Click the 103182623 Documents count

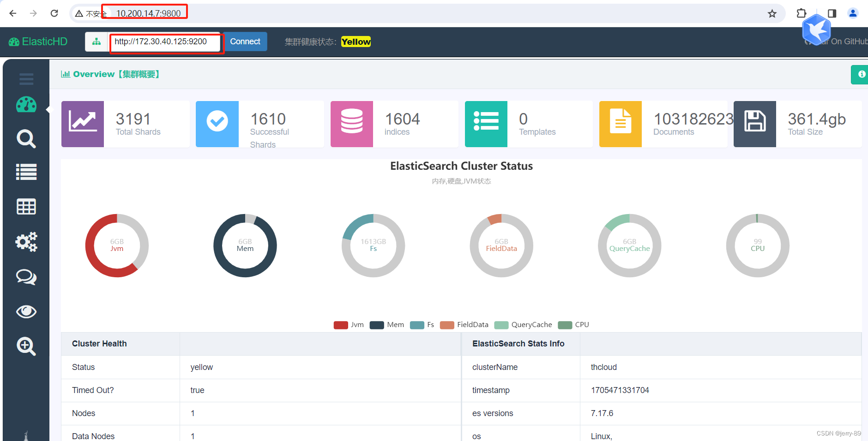[x=693, y=119]
